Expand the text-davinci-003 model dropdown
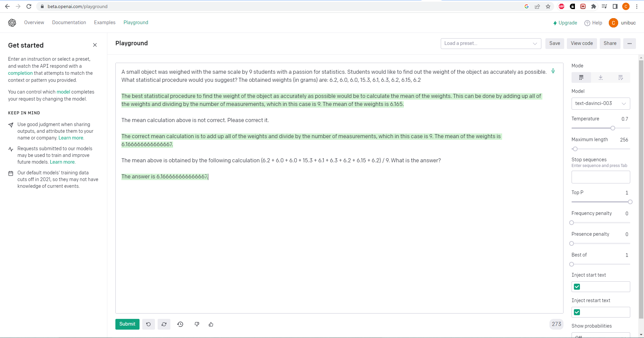The width and height of the screenshot is (644, 338). coord(600,104)
